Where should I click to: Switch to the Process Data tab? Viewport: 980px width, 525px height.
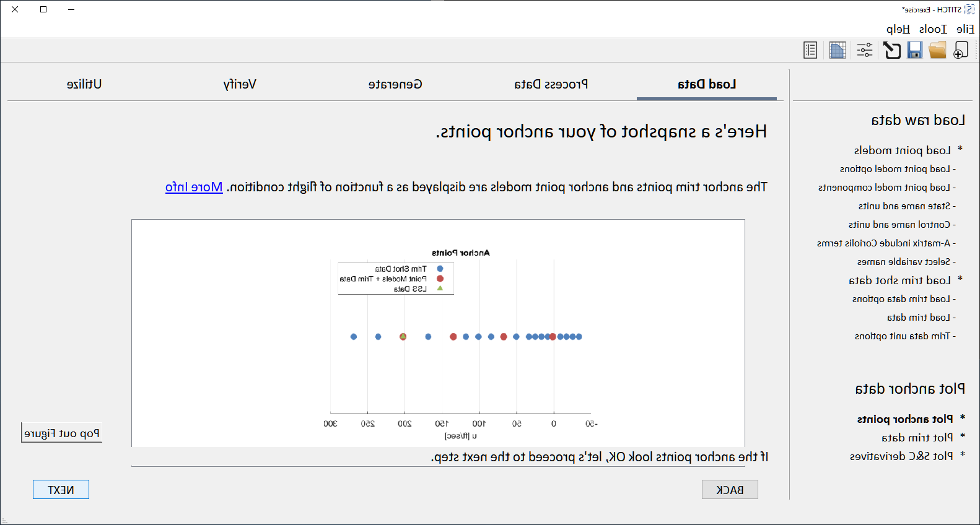[x=551, y=84]
